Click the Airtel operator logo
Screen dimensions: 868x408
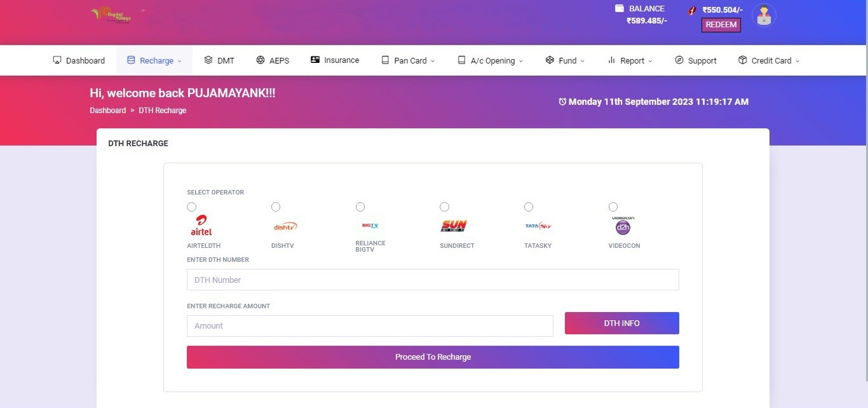coord(201,226)
